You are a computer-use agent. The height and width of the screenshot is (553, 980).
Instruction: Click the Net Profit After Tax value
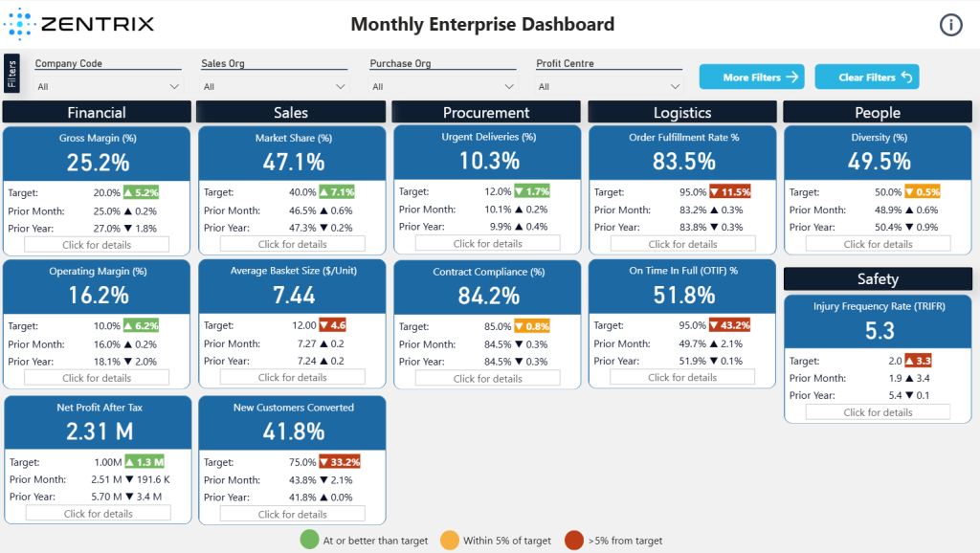pos(100,431)
